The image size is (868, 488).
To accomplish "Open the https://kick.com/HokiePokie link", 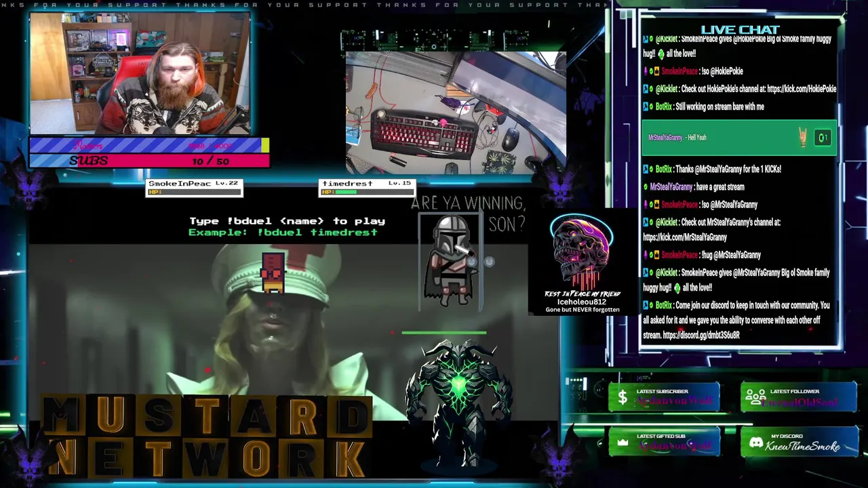I will click(x=802, y=89).
